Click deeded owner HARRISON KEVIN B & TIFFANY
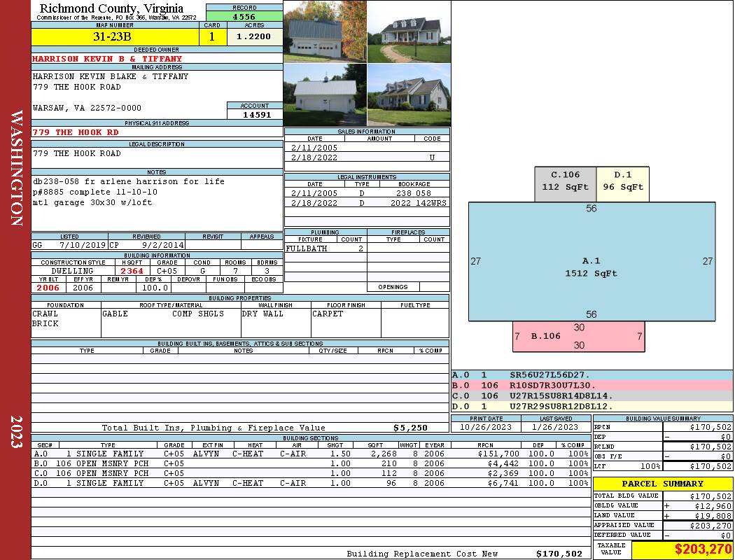 (x=107, y=59)
